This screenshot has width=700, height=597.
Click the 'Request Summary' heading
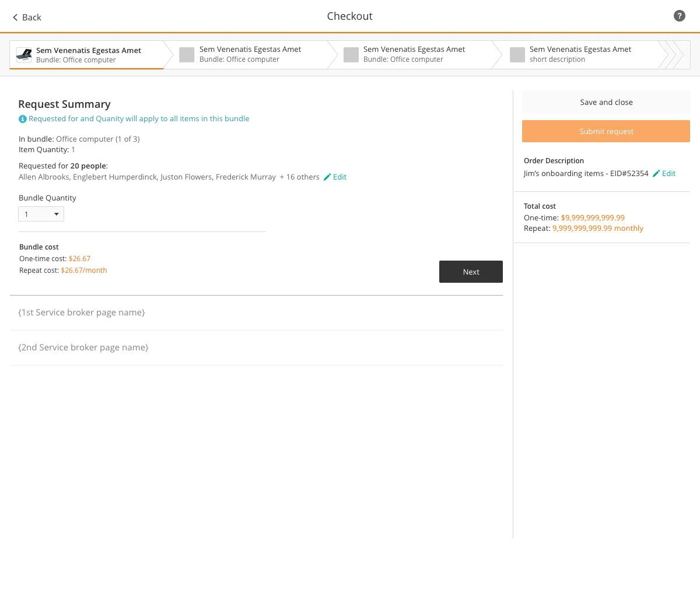pyautogui.click(x=64, y=104)
